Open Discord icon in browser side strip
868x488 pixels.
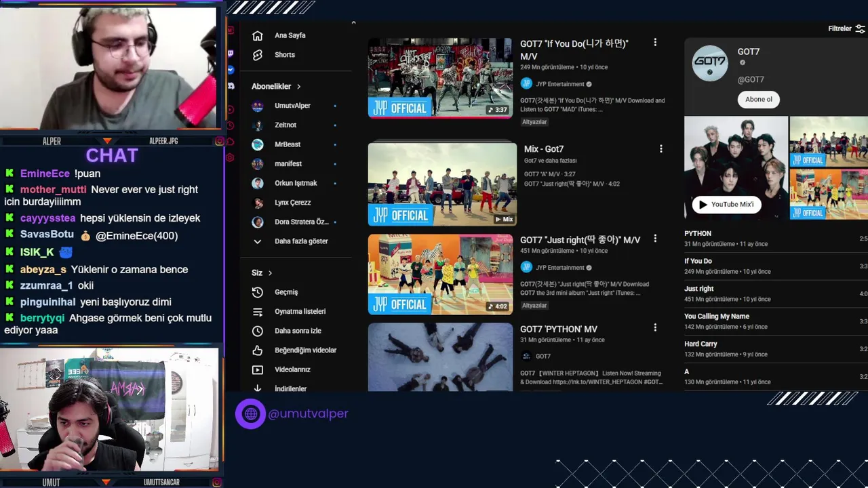pyautogui.click(x=231, y=86)
